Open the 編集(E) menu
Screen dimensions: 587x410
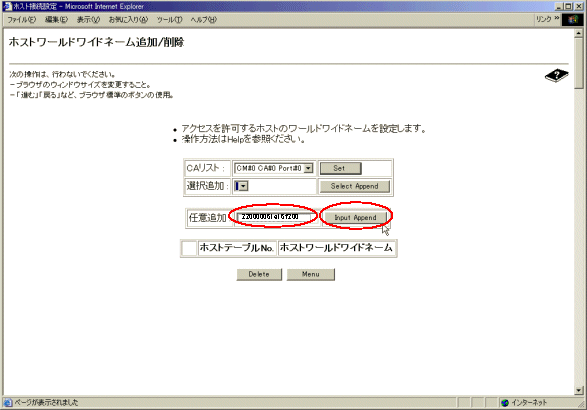point(57,20)
